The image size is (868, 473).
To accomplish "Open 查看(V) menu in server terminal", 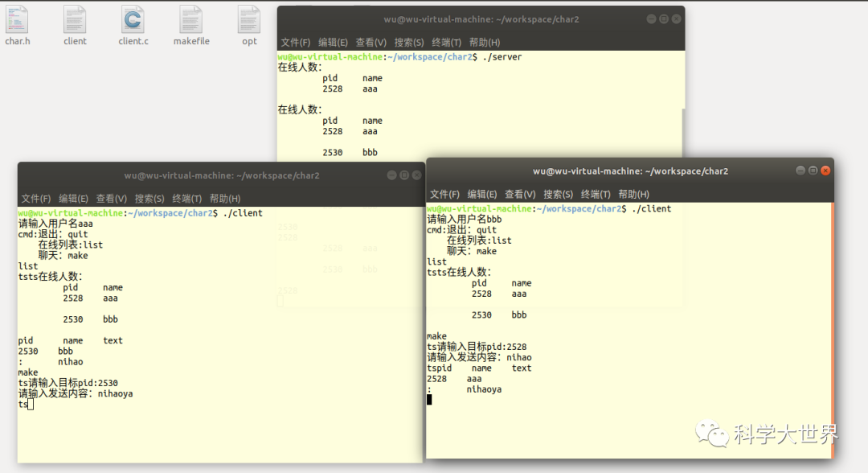I will tap(371, 42).
